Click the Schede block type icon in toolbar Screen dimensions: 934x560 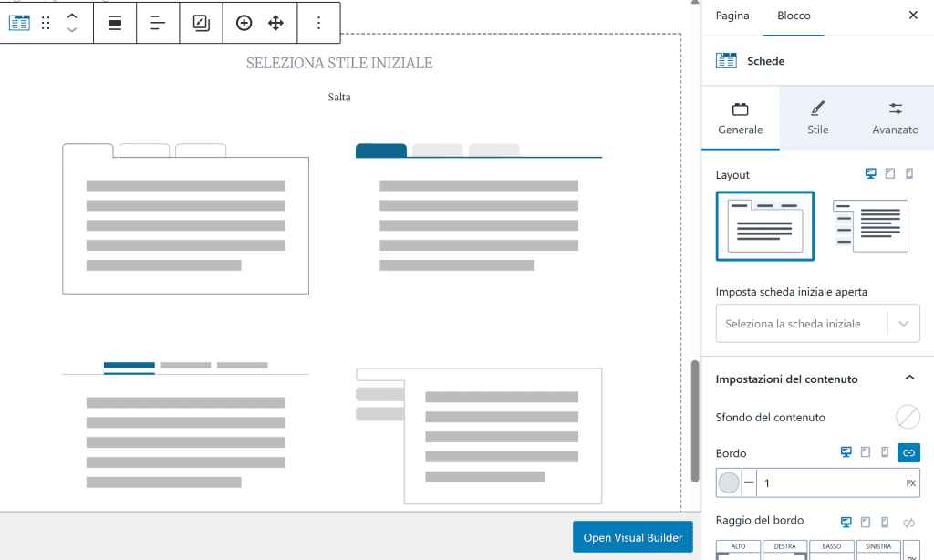pyautogui.click(x=19, y=24)
